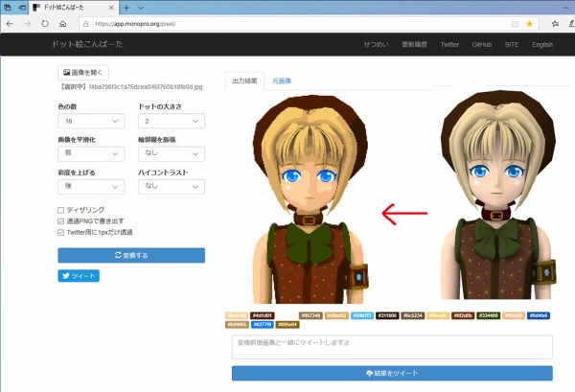Uncheck 透過PNGで書き出す option
This screenshot has width=575, height=392.
61,220
